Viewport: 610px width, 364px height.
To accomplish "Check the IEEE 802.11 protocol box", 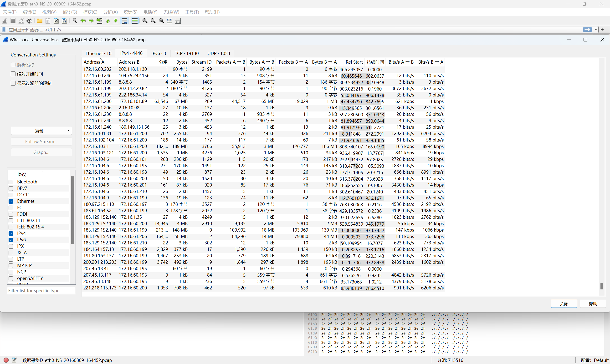I will click(x=11, y=221).
